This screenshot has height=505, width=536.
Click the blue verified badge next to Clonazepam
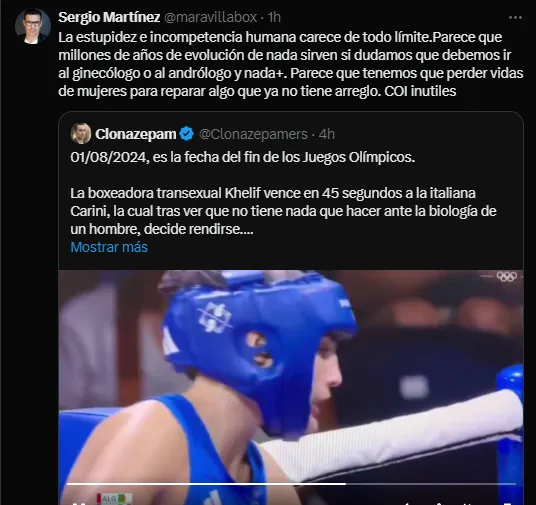pos(186,134)
